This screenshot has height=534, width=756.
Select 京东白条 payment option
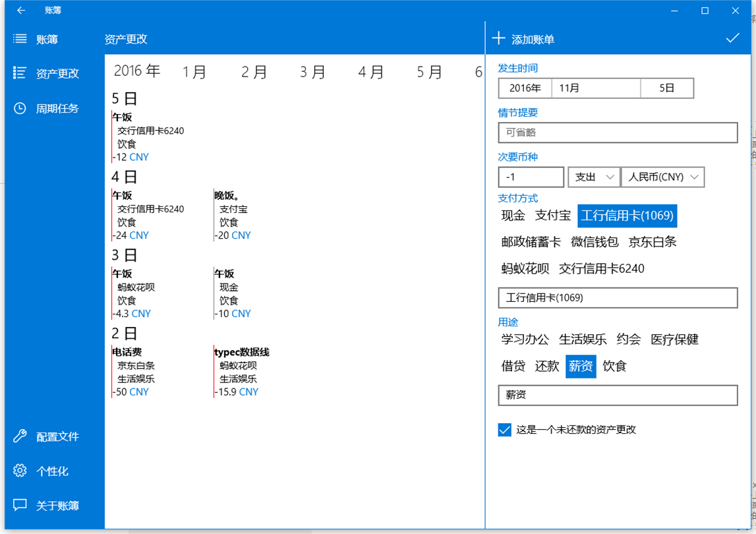point(653,242)
